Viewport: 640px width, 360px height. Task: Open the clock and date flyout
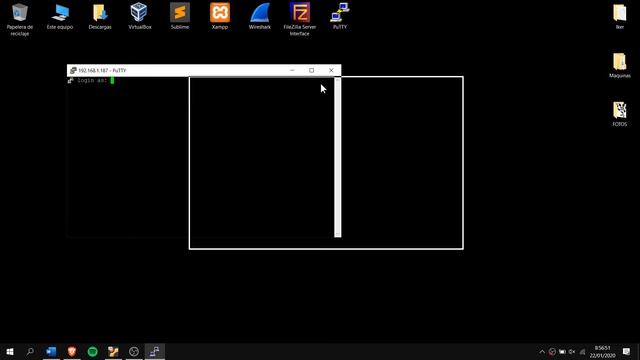click(602, 352)
